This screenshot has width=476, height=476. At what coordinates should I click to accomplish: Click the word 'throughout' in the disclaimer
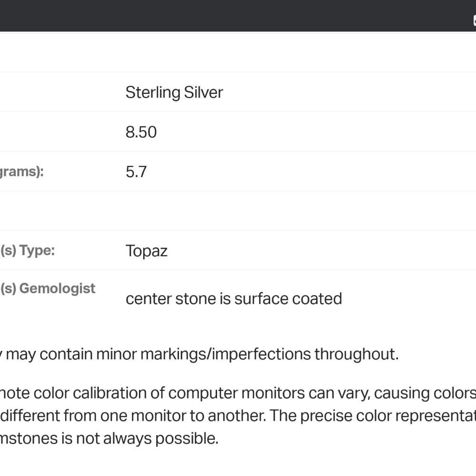point(356,354)
